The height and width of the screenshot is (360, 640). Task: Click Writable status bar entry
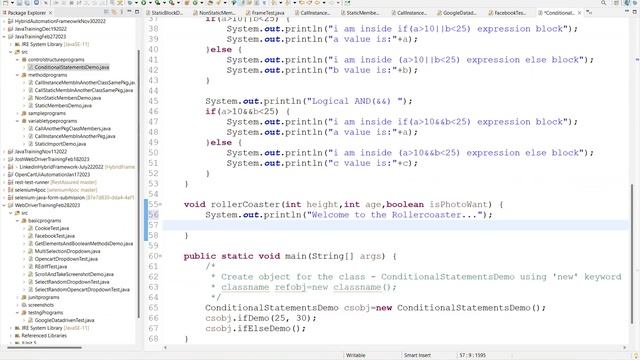coord(356,355)
